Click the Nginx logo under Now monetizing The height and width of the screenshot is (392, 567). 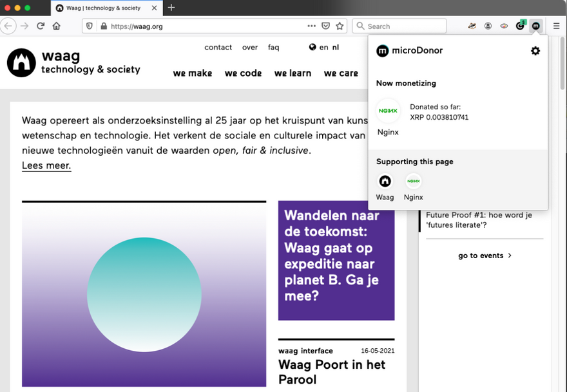(x=388, y=111)
